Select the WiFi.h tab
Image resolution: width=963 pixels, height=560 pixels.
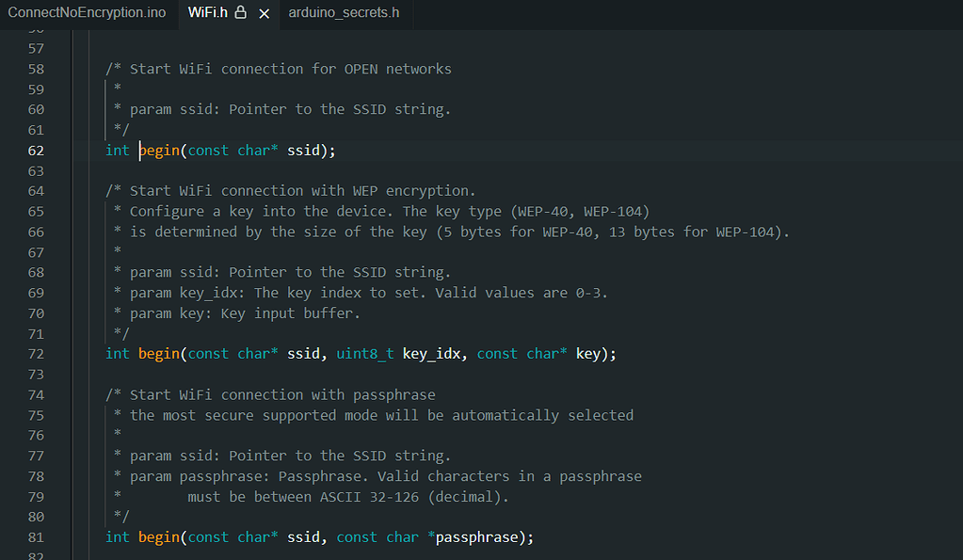[x=208, y=12]
